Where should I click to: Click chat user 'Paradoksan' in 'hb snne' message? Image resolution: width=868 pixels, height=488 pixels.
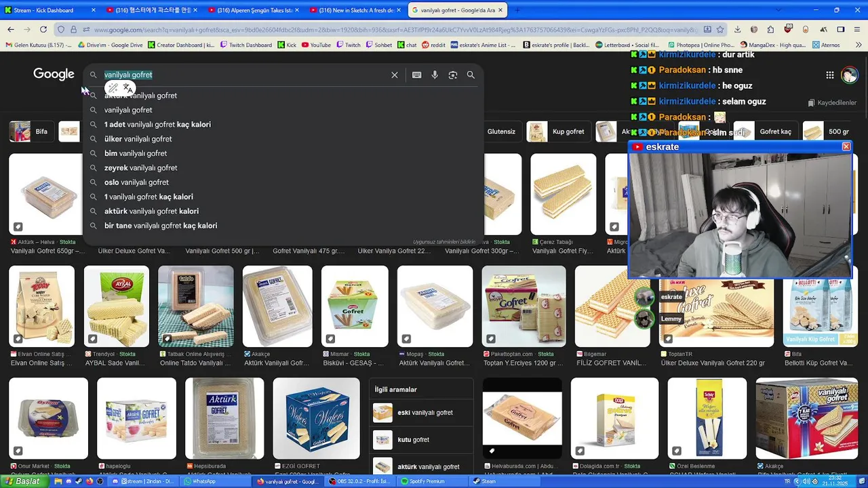click(x=681, y=70)
